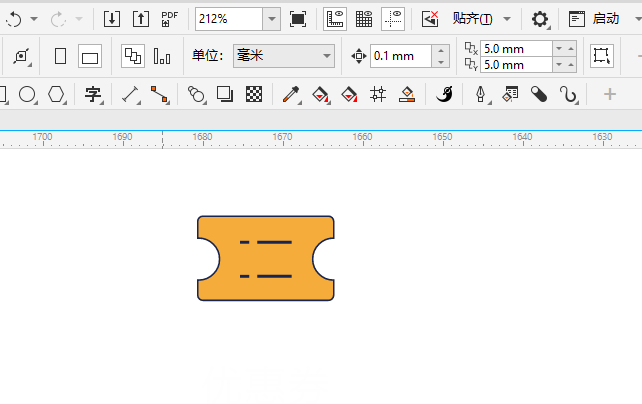Click the plus quick customize button
This screenshot has width=642, height=404.
tap(610, 95)
